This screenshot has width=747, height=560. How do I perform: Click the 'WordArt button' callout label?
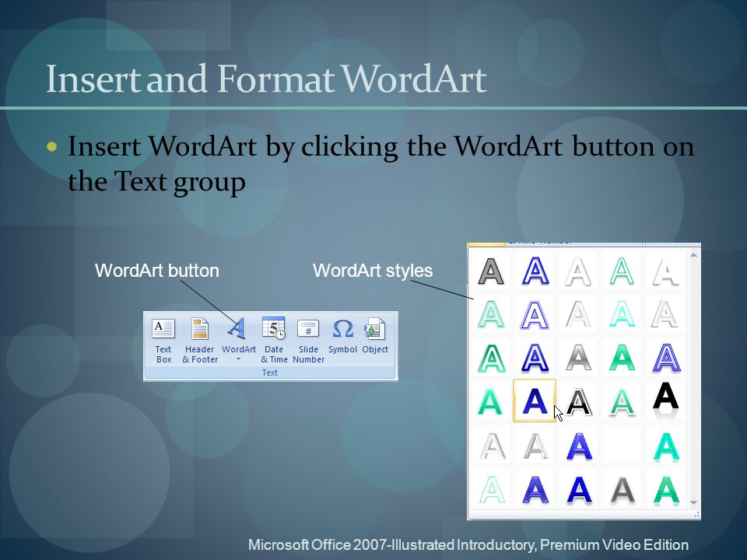coord(157,271)
